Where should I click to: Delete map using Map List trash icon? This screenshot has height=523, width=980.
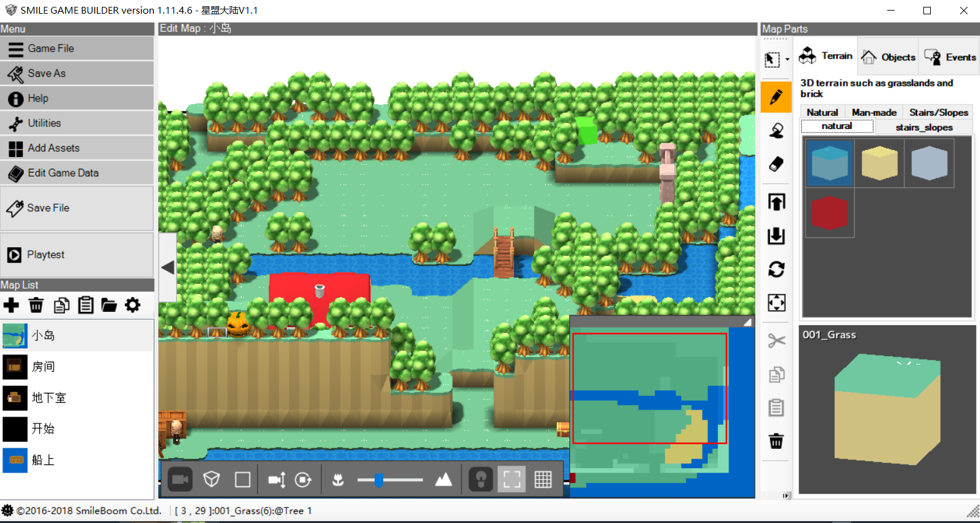36,305
